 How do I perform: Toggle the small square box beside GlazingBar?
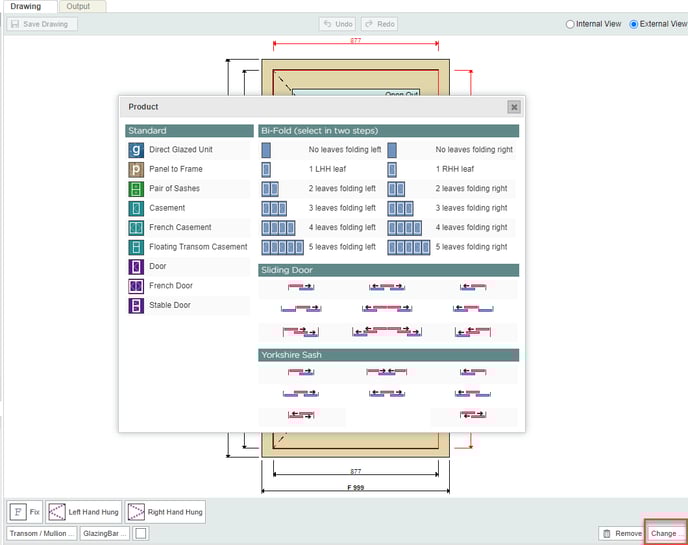[x=141, y=533]
